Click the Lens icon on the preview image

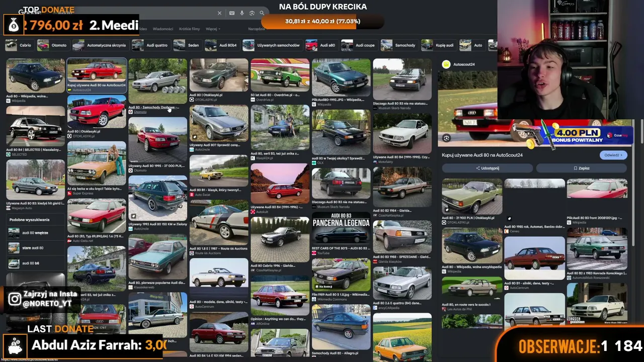pos(446,138)
